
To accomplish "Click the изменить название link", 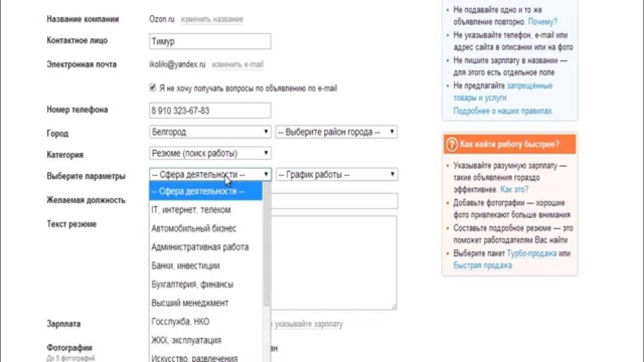I will pyautogui.click(x=212, y=20).
